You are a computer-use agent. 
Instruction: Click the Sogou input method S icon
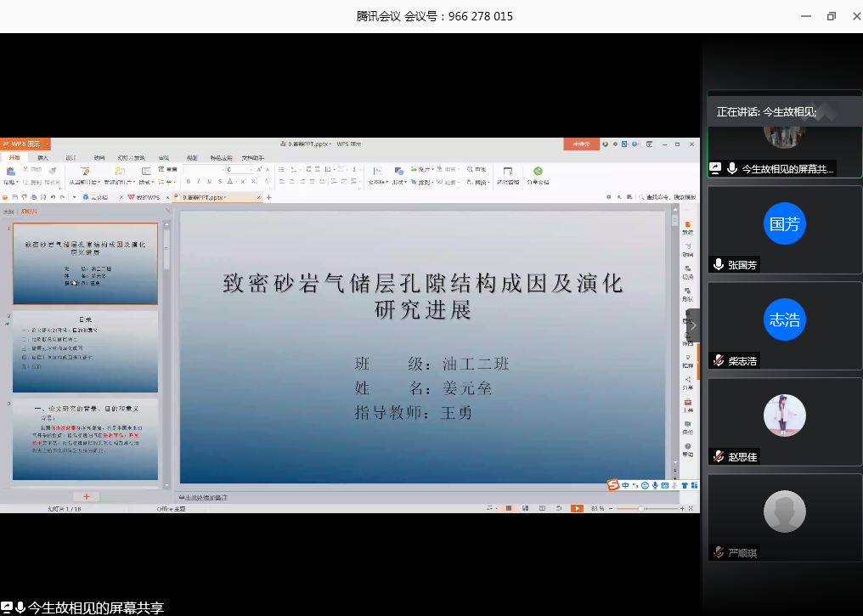[x=613, y=485]
